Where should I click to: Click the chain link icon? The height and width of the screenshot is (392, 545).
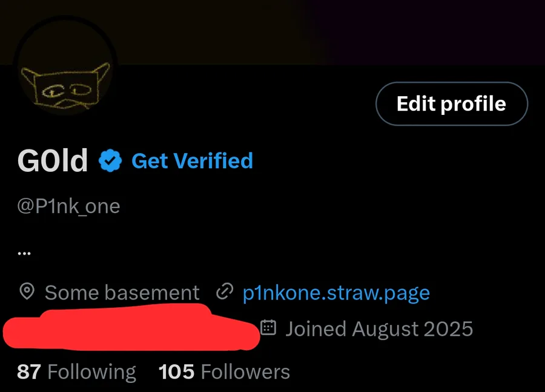tap(224, 292)
